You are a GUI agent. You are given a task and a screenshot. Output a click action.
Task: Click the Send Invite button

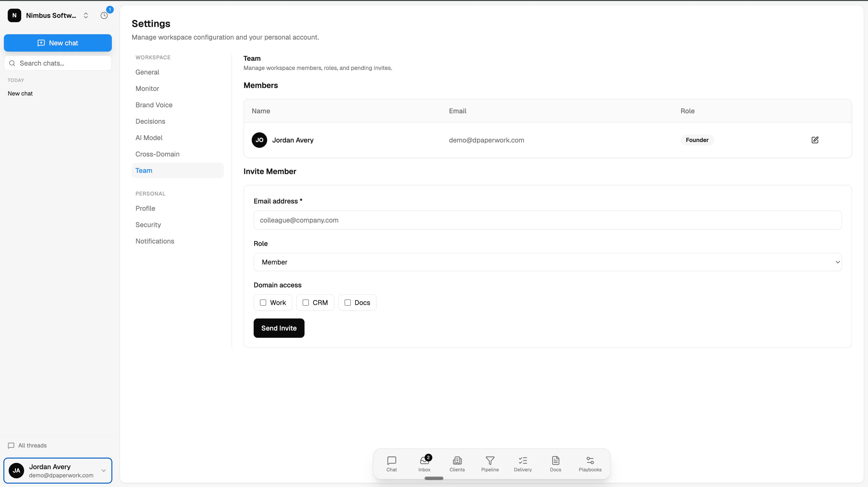click(x=279, y=328)
